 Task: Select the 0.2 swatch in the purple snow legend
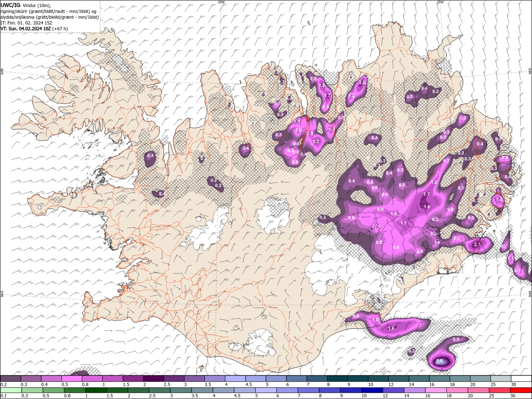(x=10, y=379)
